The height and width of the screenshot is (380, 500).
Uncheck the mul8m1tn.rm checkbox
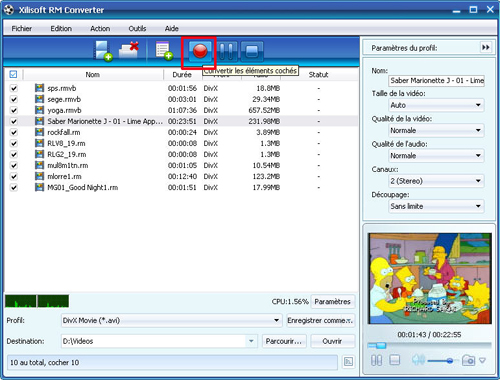[14, 165]
